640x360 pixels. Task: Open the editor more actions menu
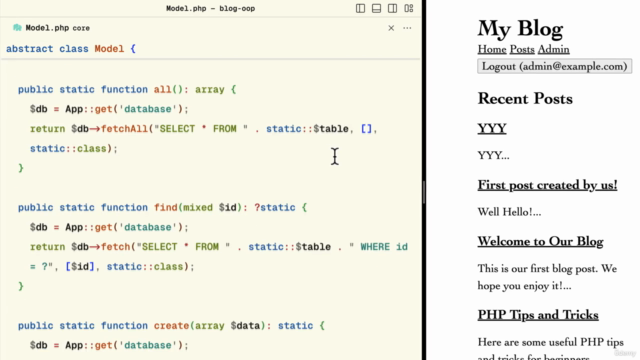(x=407, y=28)
